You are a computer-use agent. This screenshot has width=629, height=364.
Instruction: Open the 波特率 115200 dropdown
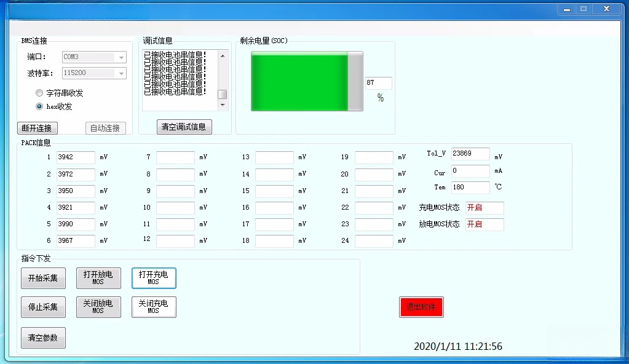[94, 73]
